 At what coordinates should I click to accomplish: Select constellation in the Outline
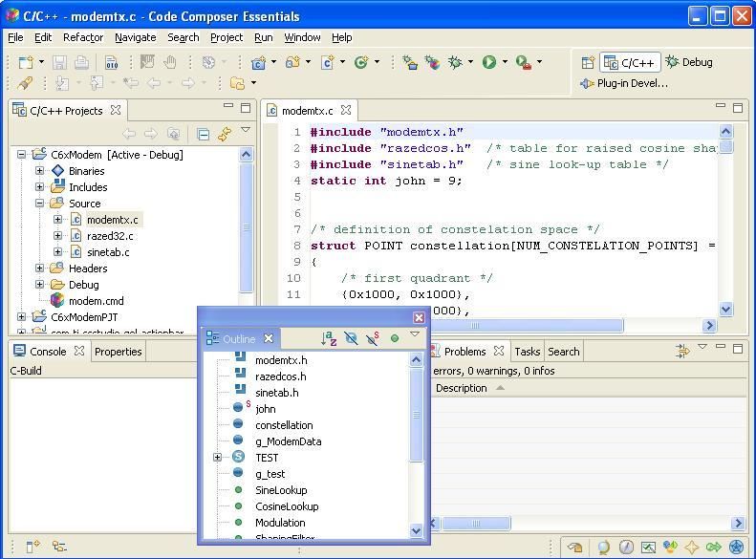(x=284, y=425)
